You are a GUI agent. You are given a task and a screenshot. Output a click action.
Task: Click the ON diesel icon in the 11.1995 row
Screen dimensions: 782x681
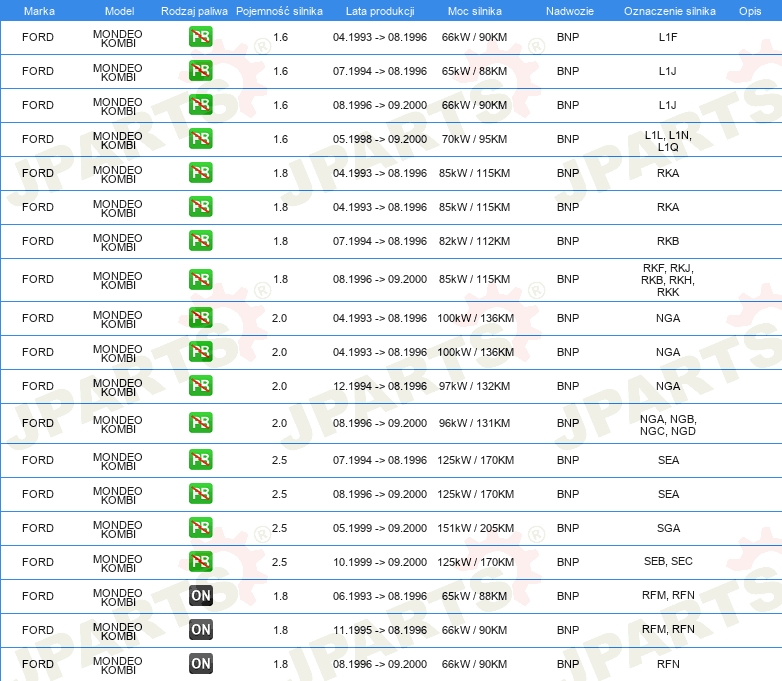coord(200,629)
